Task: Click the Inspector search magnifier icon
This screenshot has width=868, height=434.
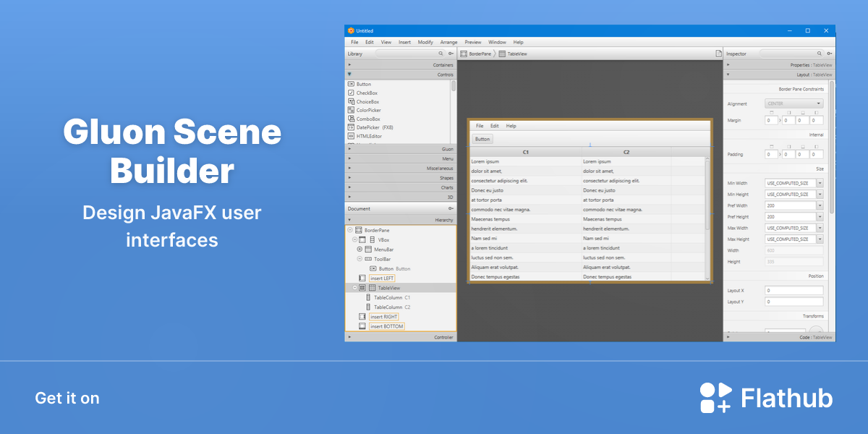Action: point(820,54)
